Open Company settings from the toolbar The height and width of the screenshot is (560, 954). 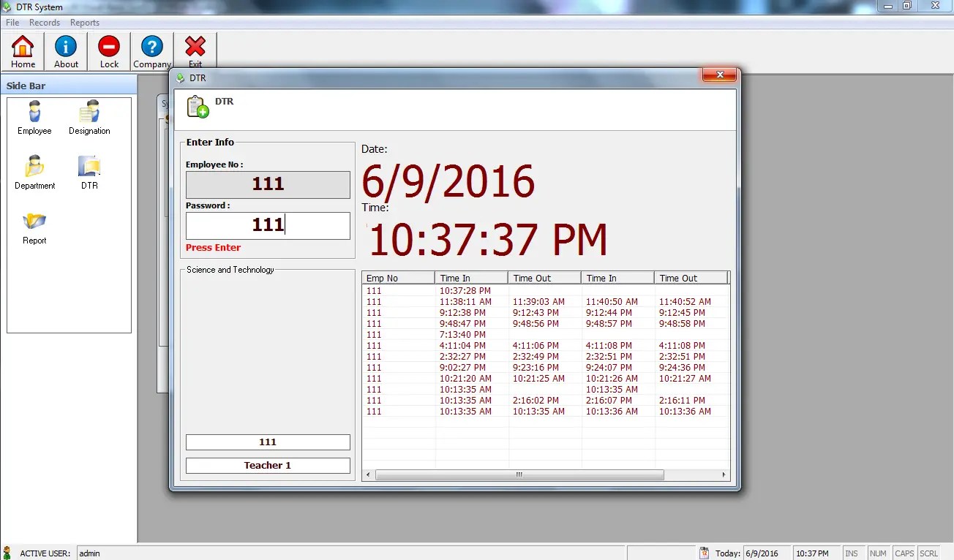coord(151,50)
